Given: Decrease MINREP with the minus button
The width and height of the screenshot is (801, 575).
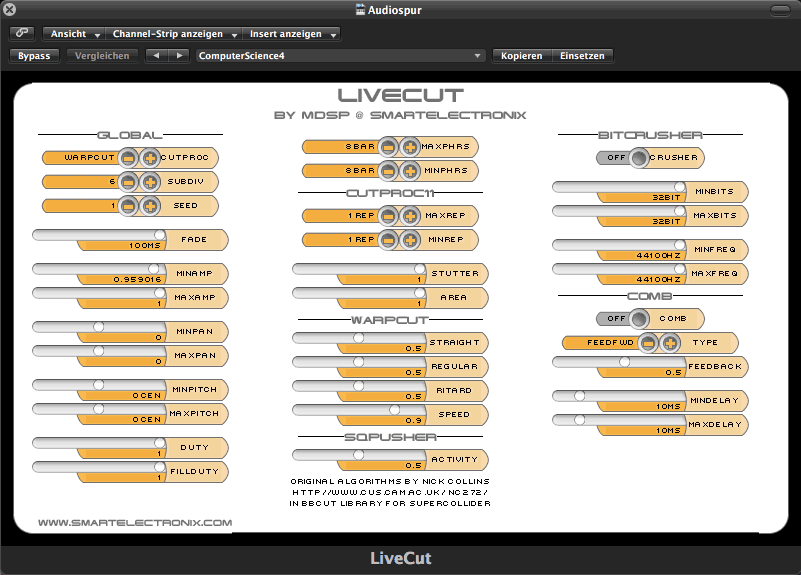Looking at the screenshot, I should tap(388, 240).
